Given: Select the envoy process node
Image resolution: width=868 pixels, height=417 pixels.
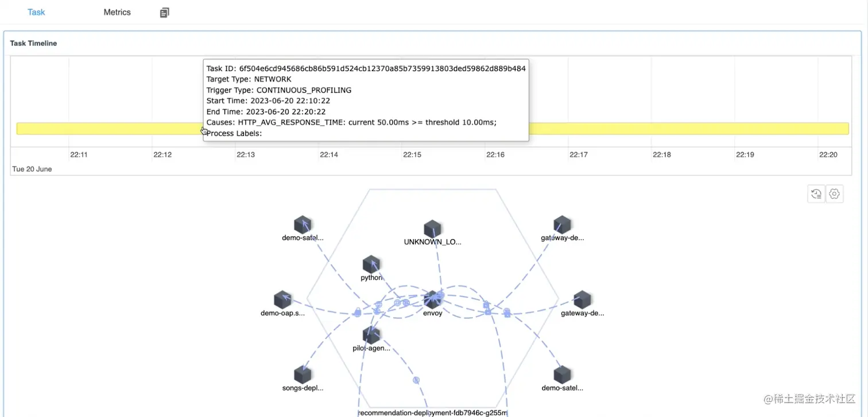Looking at the screenshot, I should (432, 299).
